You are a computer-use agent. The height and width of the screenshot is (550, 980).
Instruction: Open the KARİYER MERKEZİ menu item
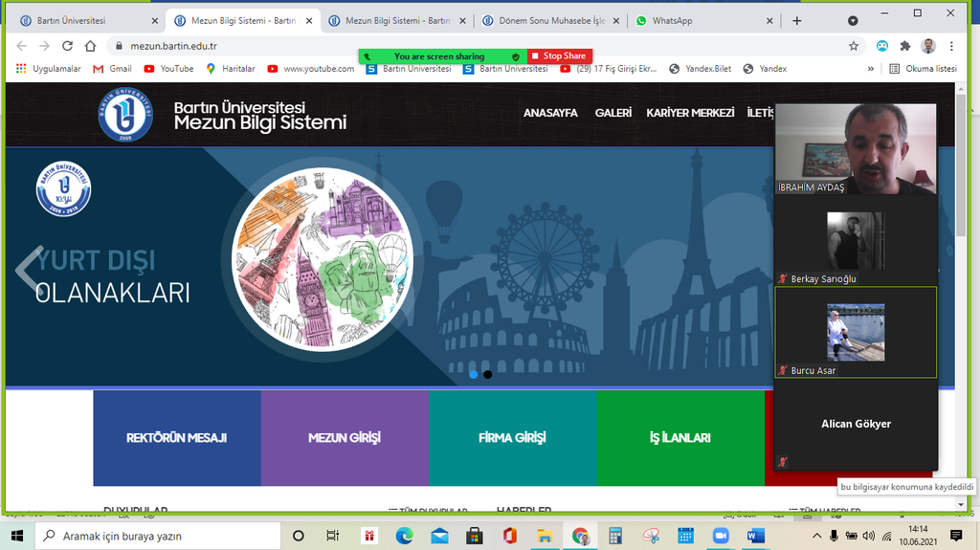[689, 113]
